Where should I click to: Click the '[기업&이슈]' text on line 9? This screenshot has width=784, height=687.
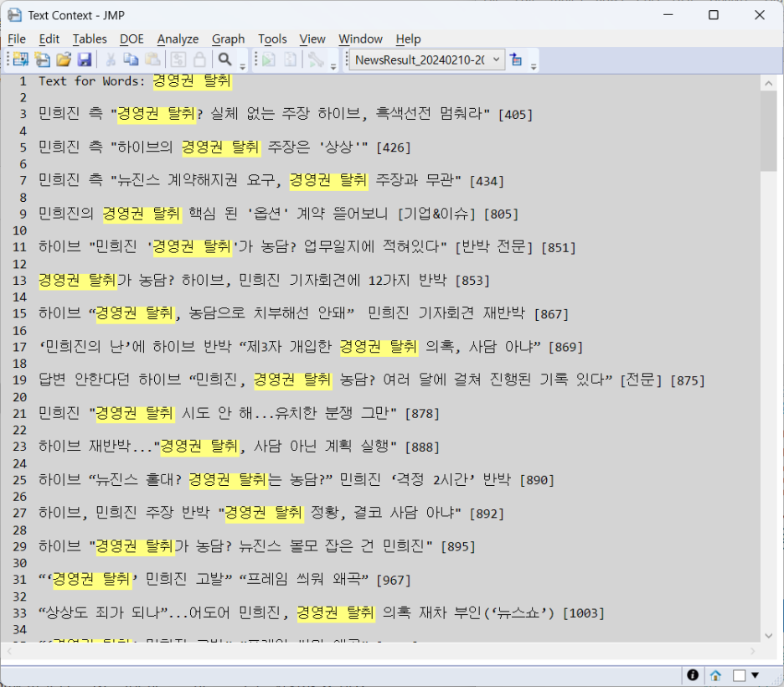436,214
